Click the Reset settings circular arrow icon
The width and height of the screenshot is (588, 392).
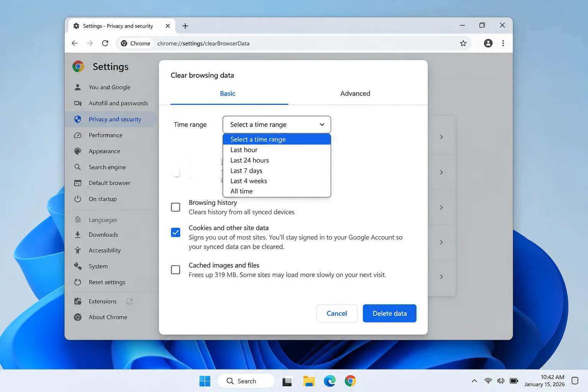pyautogui.click(x=78, y=282)
